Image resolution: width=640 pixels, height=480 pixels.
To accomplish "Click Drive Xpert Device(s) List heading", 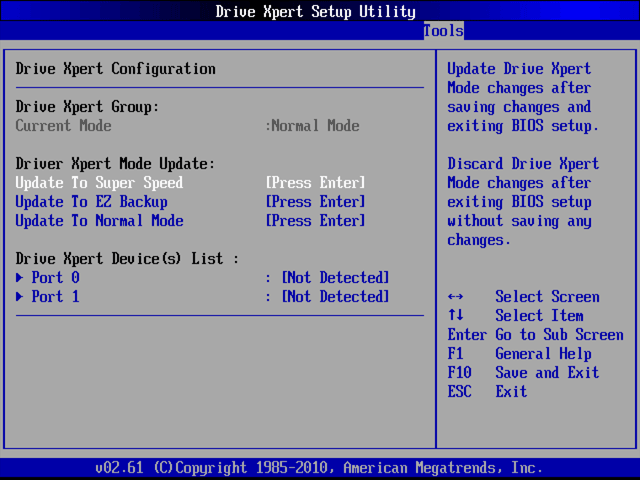I will pos(127,258).
